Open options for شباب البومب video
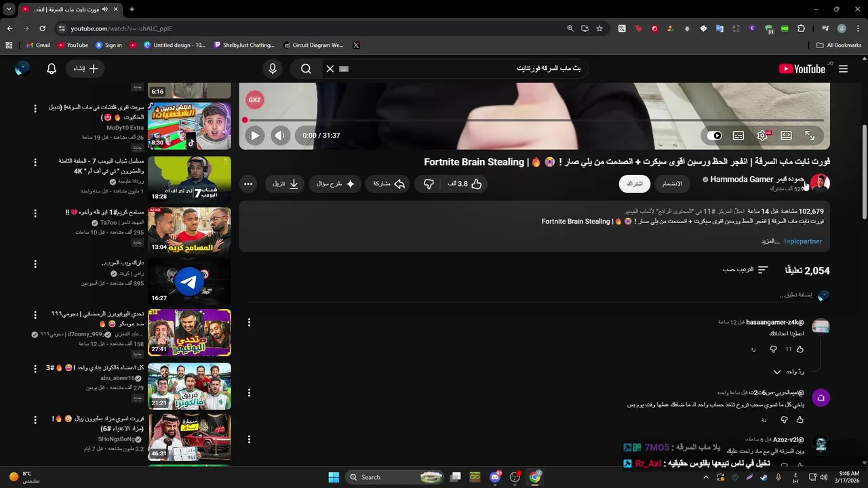This screenshot has height=488, width=868. (35, 162)
